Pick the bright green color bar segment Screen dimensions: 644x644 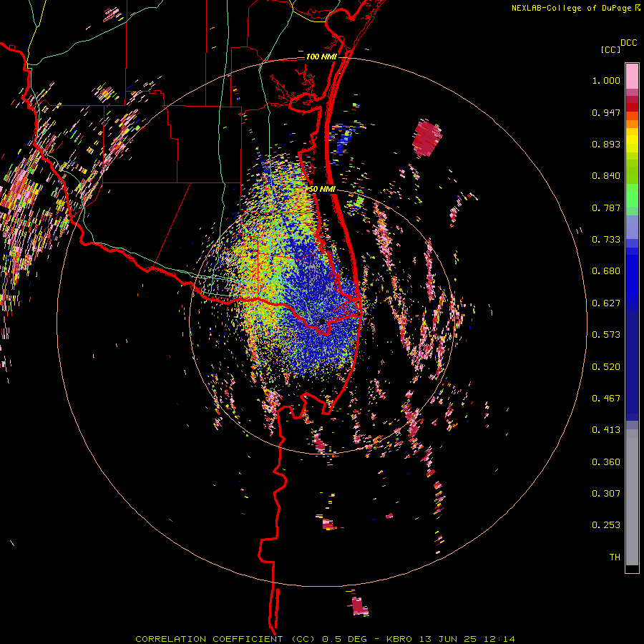tap(632, 195)
